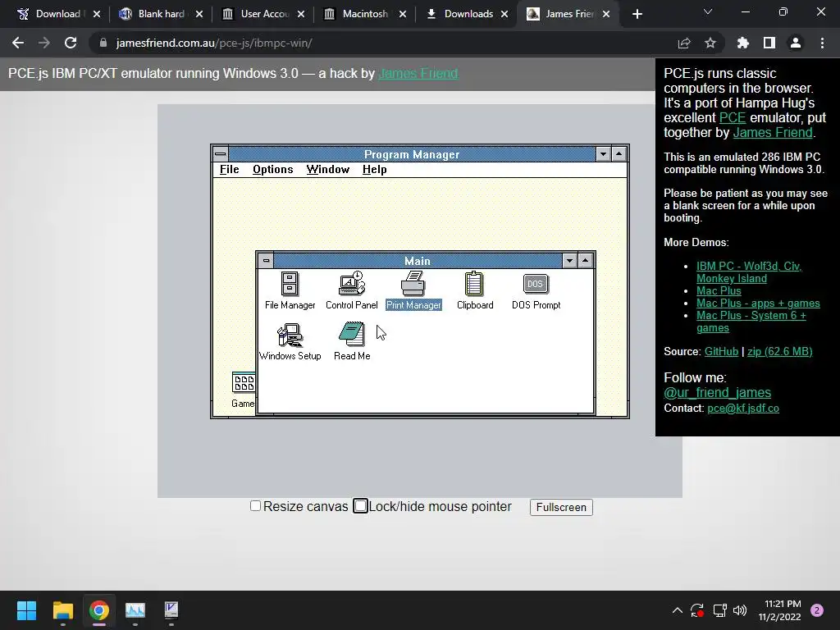Follow James Friend link in sidebar
The width and height of the screenshot is (840, 630).
(773, 132)
